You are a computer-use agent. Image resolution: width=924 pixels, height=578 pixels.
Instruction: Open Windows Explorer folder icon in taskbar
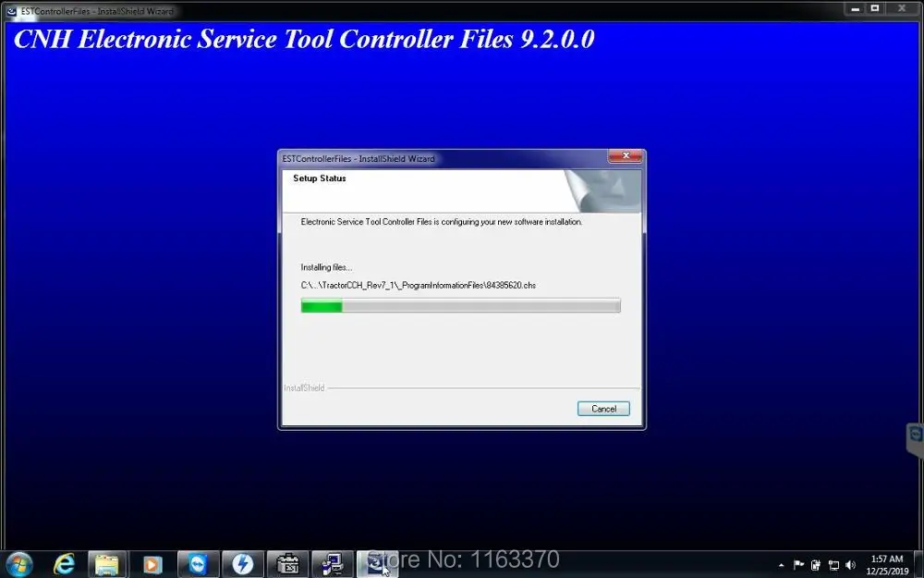[x=106, y=564]
